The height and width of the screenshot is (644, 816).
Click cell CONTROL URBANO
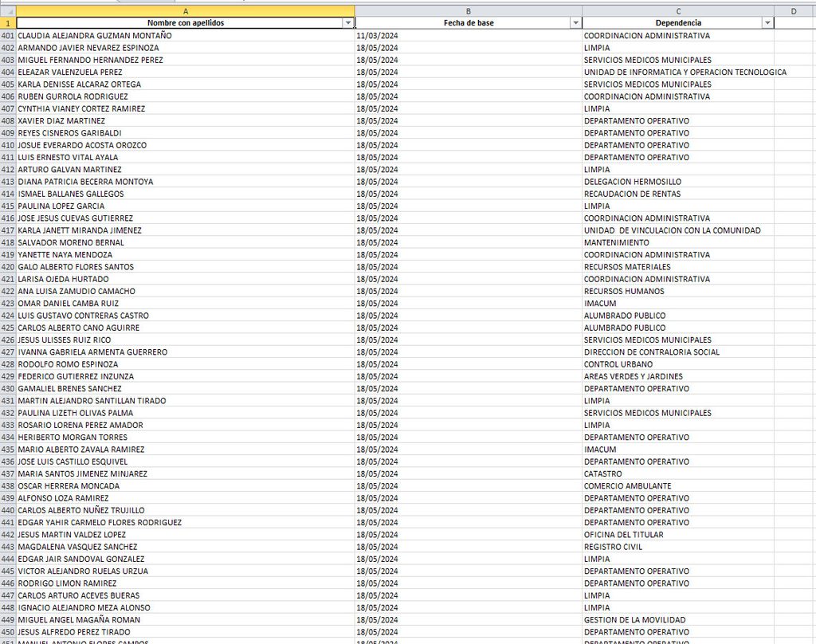coord(678,364)
